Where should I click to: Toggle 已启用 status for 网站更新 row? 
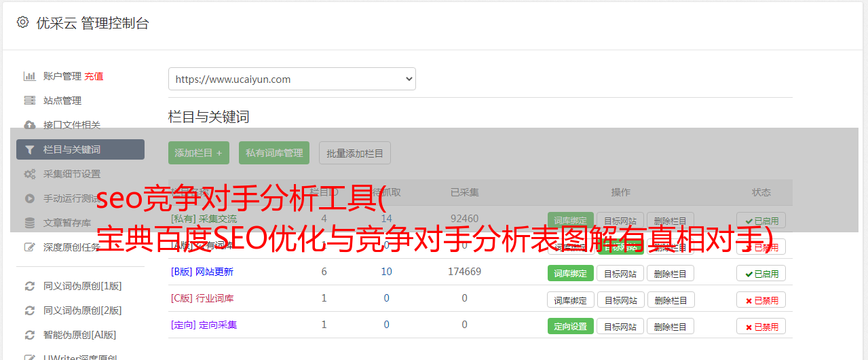coord(761,273)
